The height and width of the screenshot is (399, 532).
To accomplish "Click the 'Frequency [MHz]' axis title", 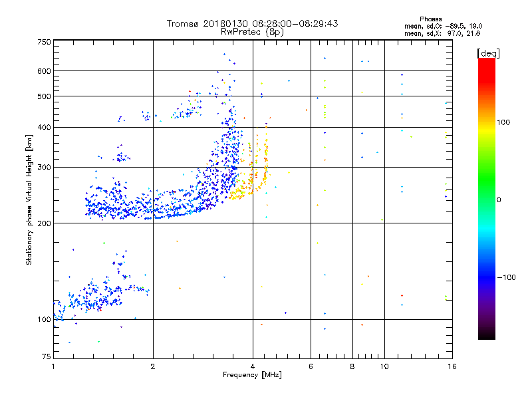I will click(x=252, y=375).
